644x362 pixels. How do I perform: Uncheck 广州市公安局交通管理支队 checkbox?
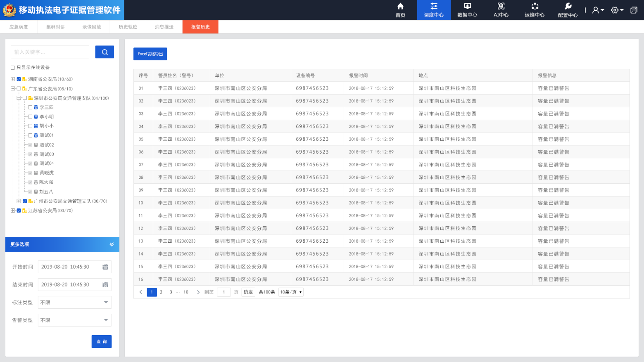[x=25, y=201]
